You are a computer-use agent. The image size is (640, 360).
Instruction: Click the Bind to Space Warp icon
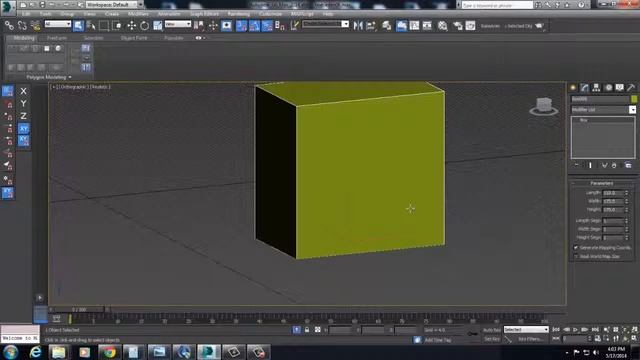click(x=36, y=26)
